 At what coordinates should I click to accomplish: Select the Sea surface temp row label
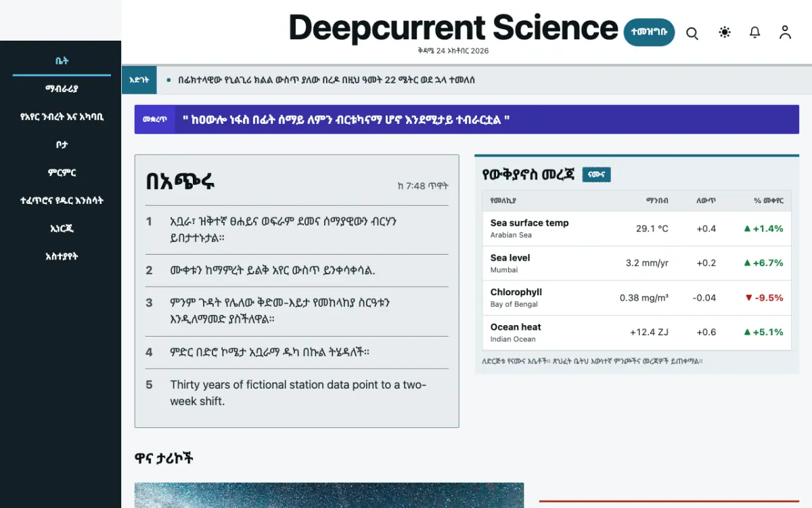pos(529,223)
